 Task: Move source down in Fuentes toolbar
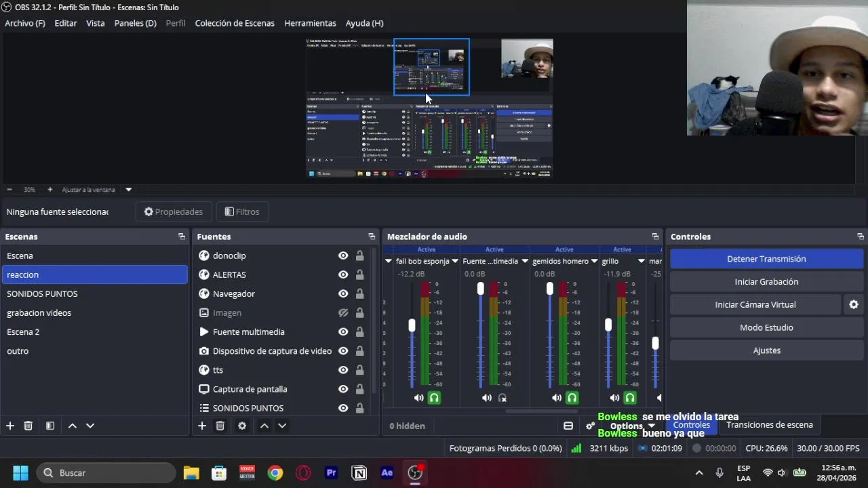click(x=282, y=426)
